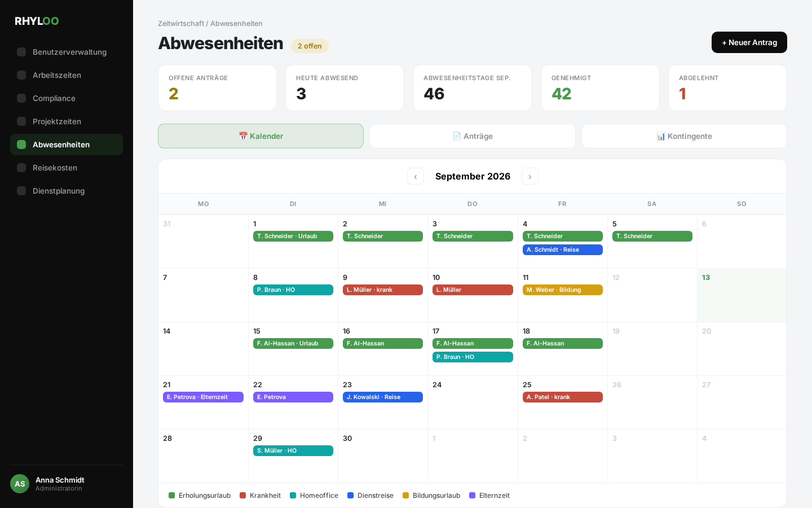
Task: Click the yellow Bildungsurlaub legend swatch
Action: tap(406, 496)
